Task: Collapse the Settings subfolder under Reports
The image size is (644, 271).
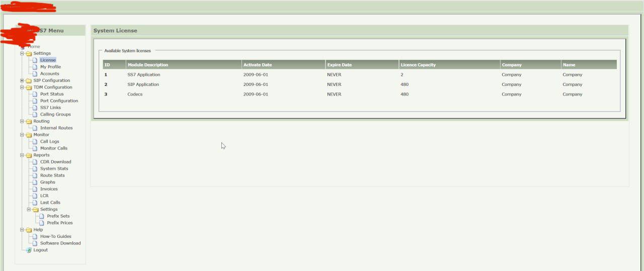Action: (29, 209)
